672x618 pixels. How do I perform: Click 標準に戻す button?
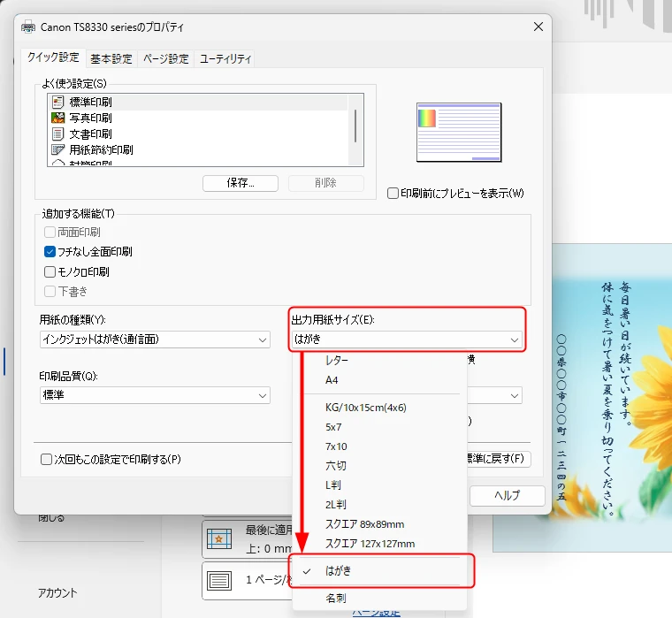click(498, 459)
